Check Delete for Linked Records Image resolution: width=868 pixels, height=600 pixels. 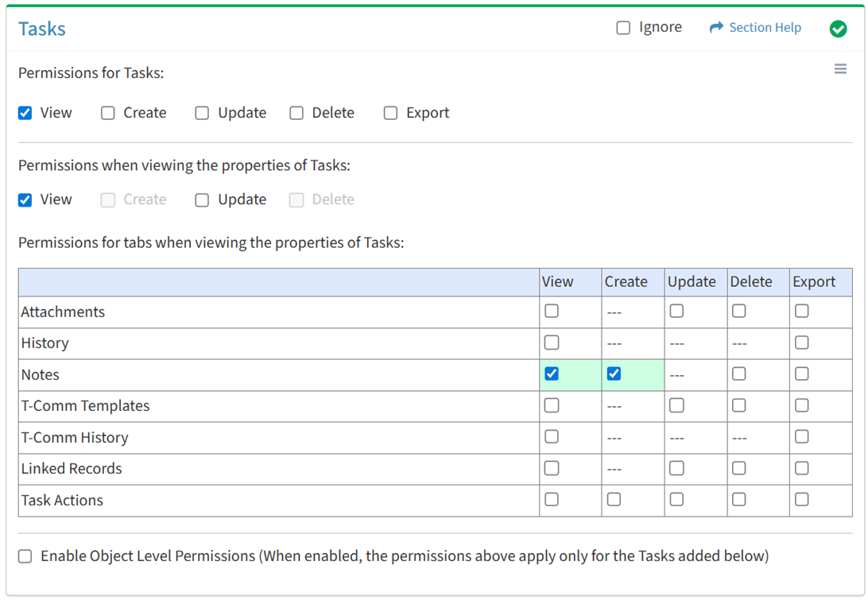[739, 468]
